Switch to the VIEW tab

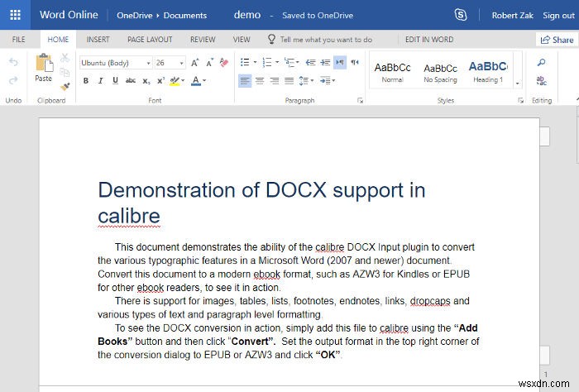tap(242, 40)
